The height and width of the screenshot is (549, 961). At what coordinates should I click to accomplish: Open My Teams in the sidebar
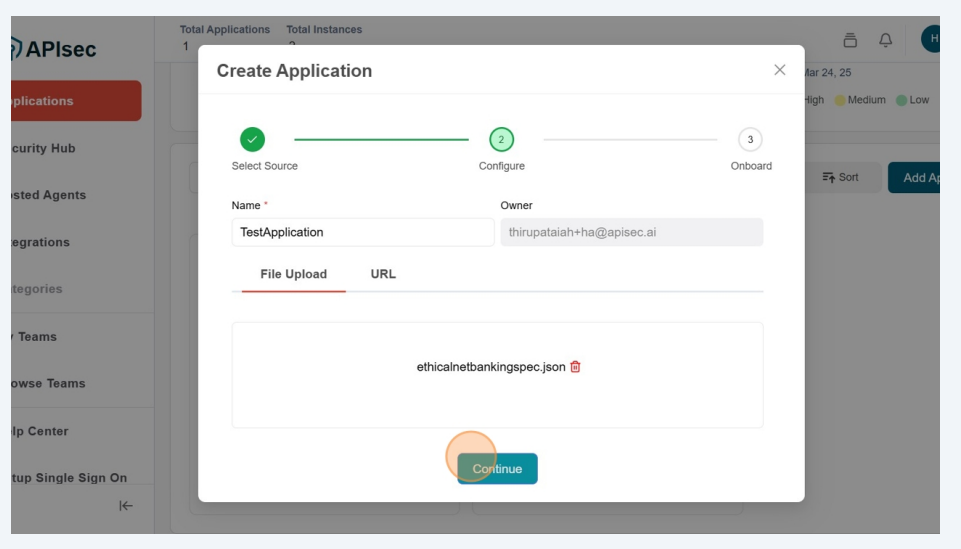(x=34, y=336)
